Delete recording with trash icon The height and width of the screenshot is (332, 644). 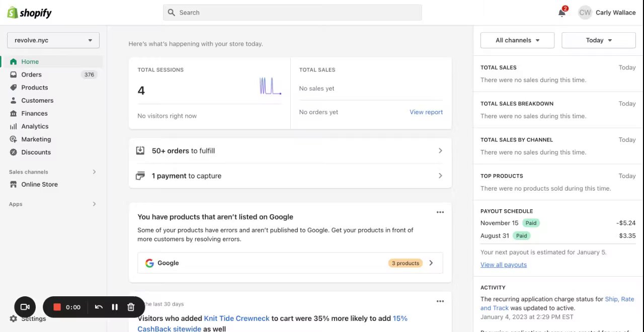[x=131, y=307]
